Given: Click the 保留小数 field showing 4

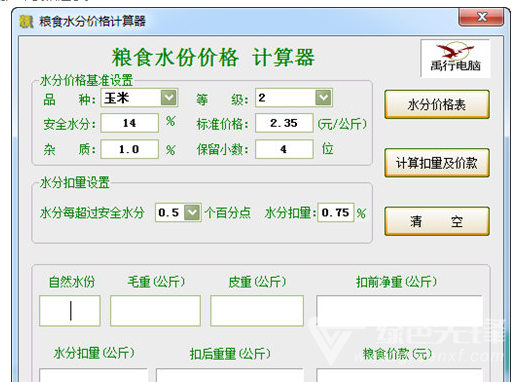Looking at the screenshot, I should [x=284, y=149].
